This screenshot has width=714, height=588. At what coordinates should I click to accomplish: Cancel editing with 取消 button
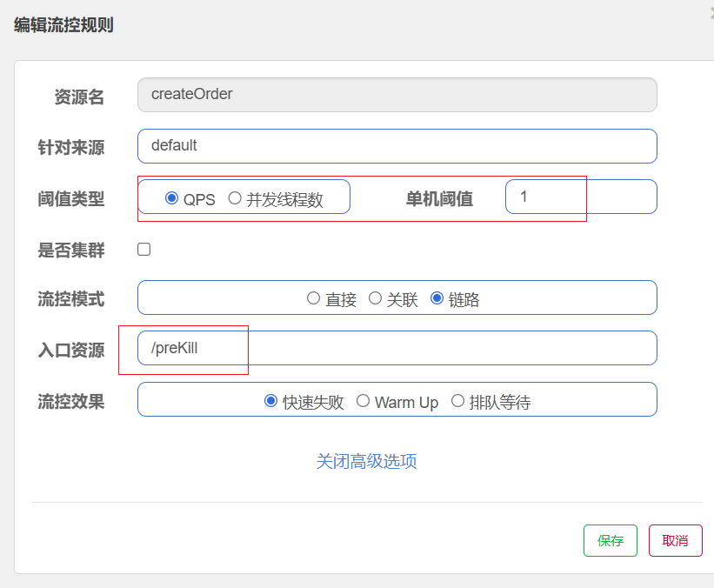pos(675,541)
